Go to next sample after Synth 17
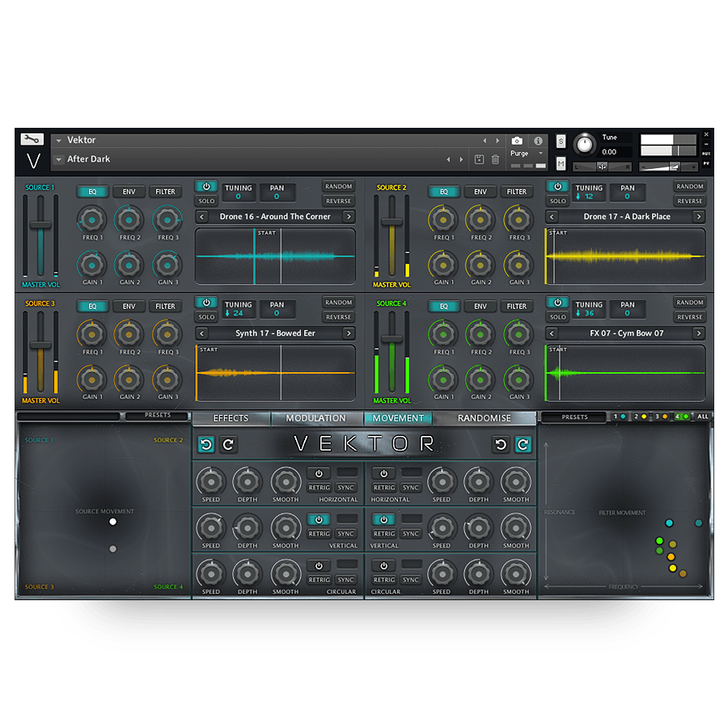 [349, 333]
